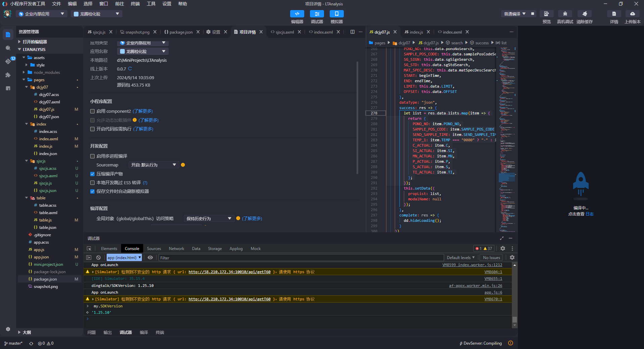This screenshot has height=349, width=644.
Task: Open the 保持历史行为 access policy dropdown
Action: [209, 219]
